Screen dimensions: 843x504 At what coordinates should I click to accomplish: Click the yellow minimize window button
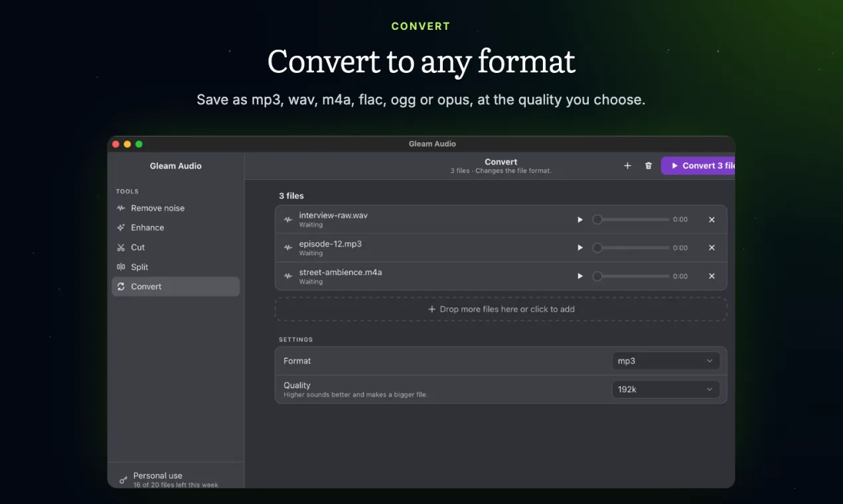pos(127,144)
